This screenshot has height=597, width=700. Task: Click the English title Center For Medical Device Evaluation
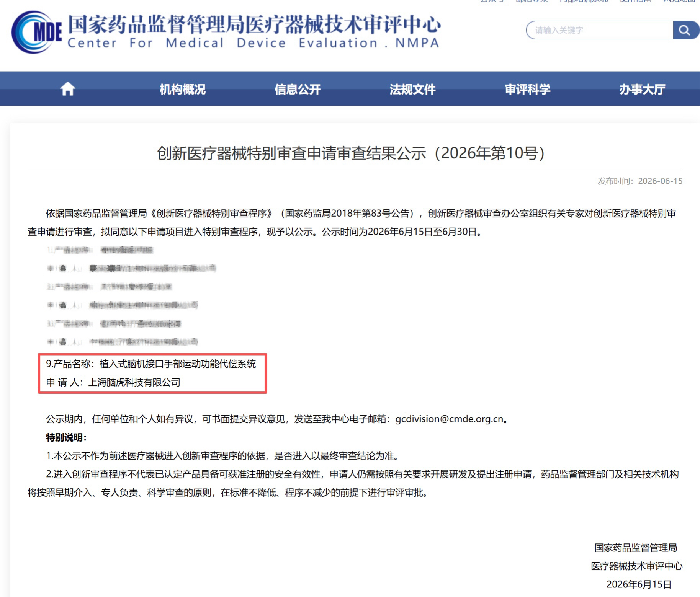[253, 43]
